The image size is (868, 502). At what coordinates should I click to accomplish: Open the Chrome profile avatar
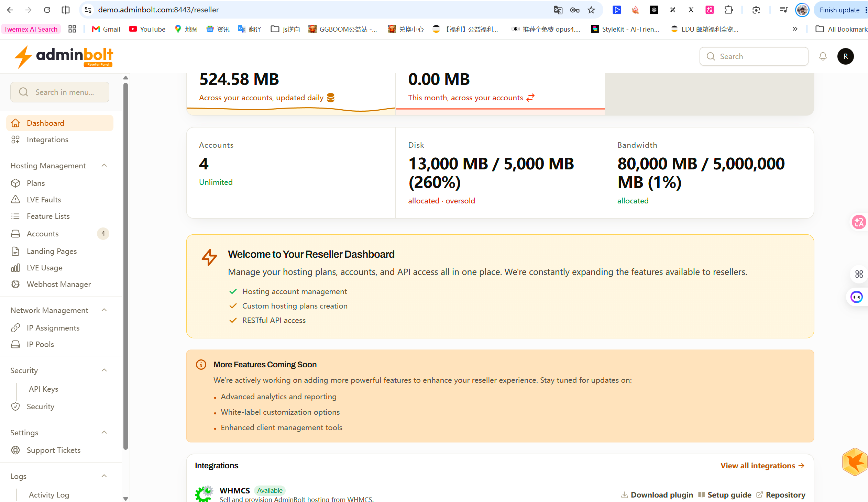tap(802, 10)
